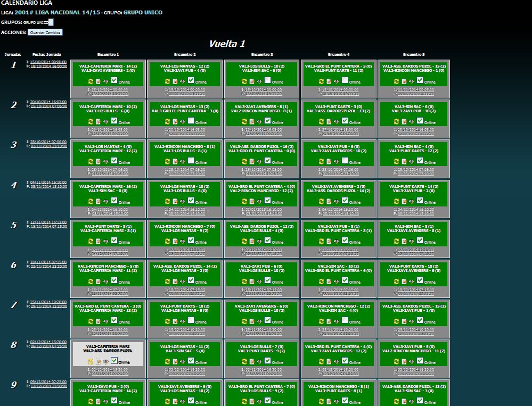The image size is (532, 406).
Task: Click edit icon for Sim Sac vs Zavi Avengers
Action: pyautogui.click(x=405, y=242)
